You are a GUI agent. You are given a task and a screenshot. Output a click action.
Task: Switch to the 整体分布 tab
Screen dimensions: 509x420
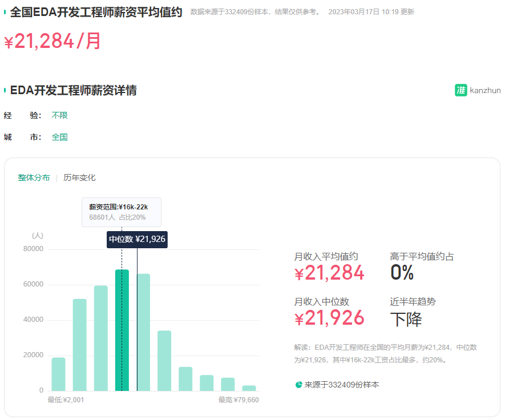tap(34, 177)
